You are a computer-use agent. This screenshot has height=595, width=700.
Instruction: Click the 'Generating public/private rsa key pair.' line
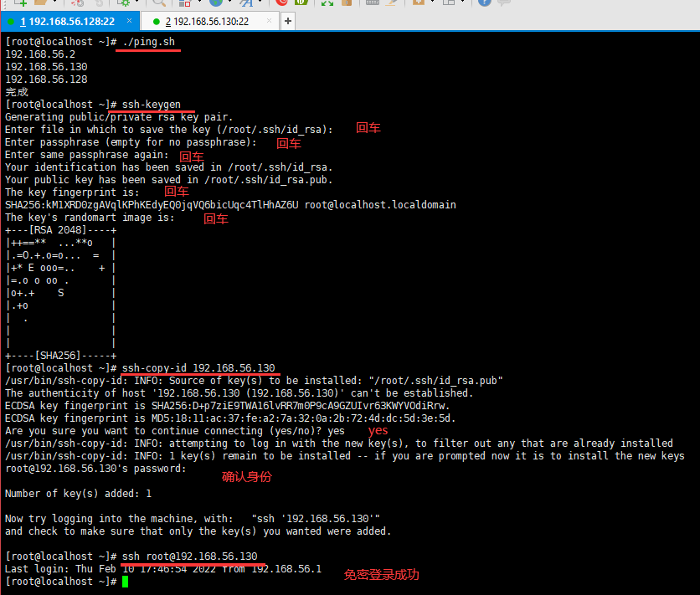(119, 117)
